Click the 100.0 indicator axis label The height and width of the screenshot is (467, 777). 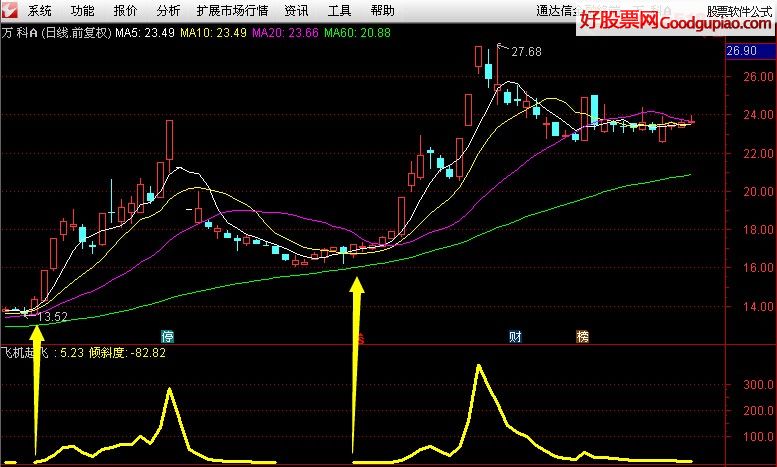coord(758,437)
